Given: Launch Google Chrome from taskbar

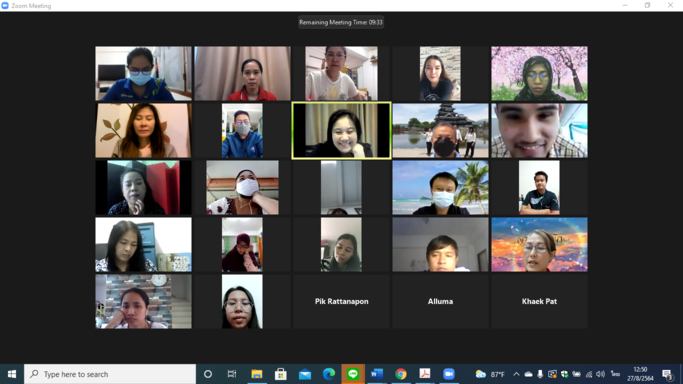Looking at the screenshot, I should click(401, 374).
